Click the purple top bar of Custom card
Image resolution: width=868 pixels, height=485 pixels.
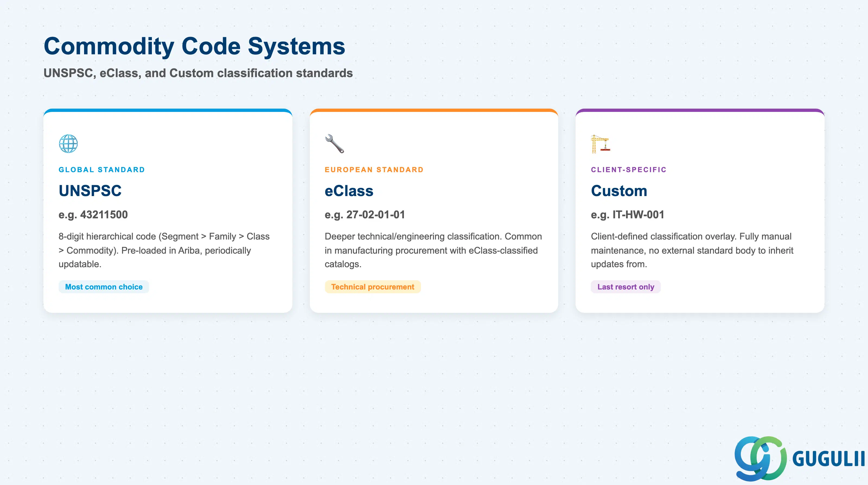[x=700, y=110]
